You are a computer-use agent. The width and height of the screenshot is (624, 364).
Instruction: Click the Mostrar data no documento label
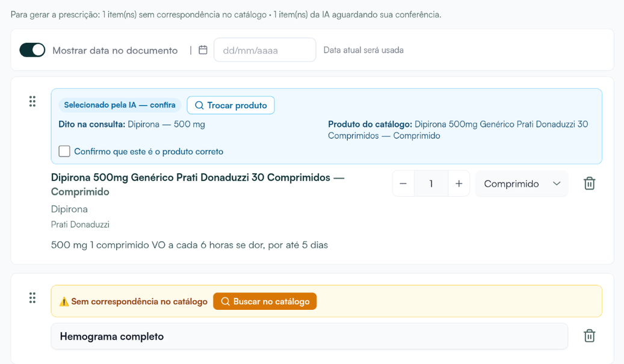coord(115,51)
